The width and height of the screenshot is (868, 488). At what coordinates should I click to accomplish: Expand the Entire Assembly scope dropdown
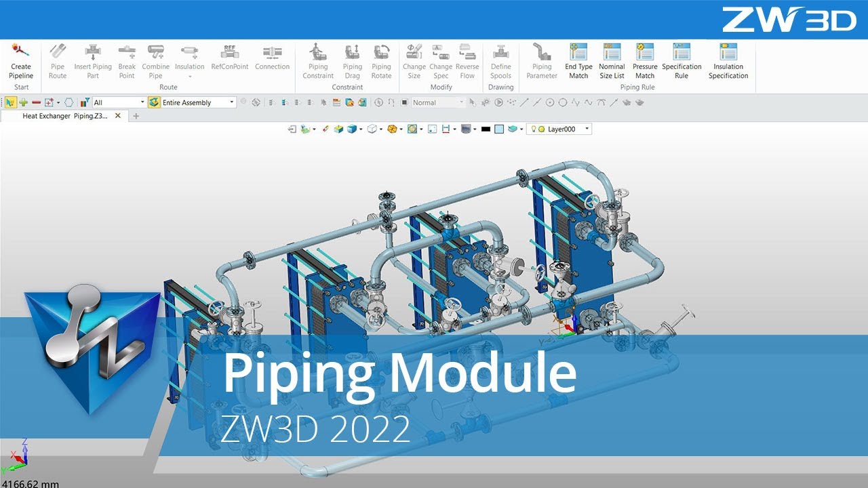click(x=232, y=102)
